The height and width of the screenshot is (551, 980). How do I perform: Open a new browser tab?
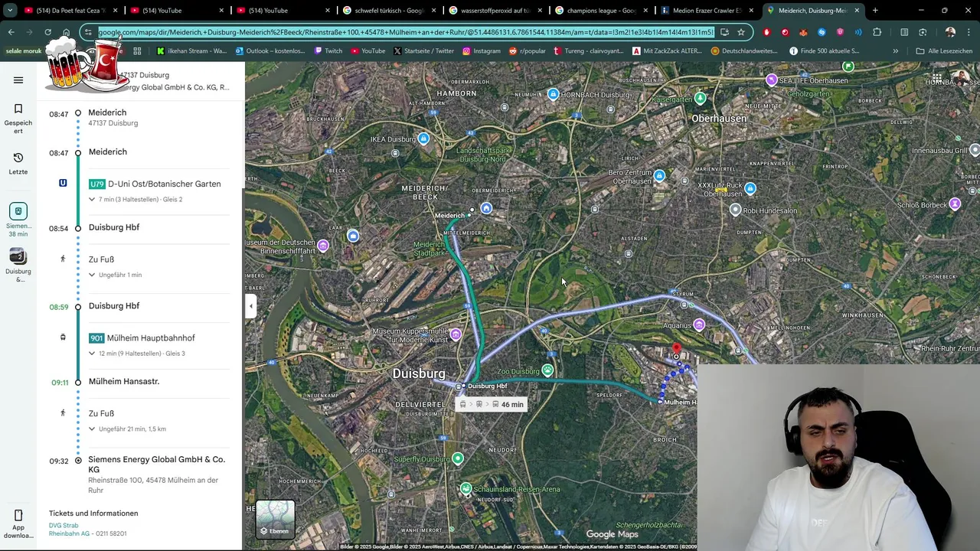(x=875, y=11)
